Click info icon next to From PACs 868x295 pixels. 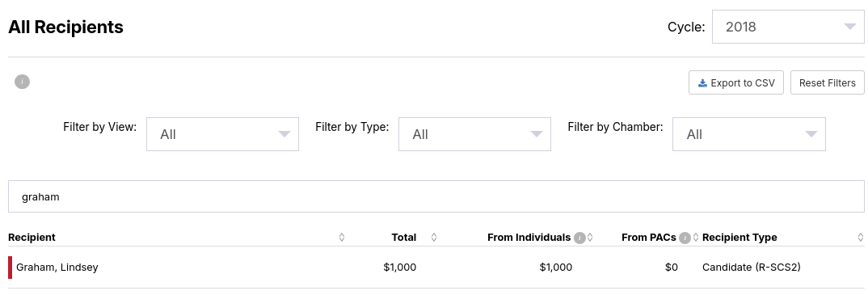pos(685,238)
